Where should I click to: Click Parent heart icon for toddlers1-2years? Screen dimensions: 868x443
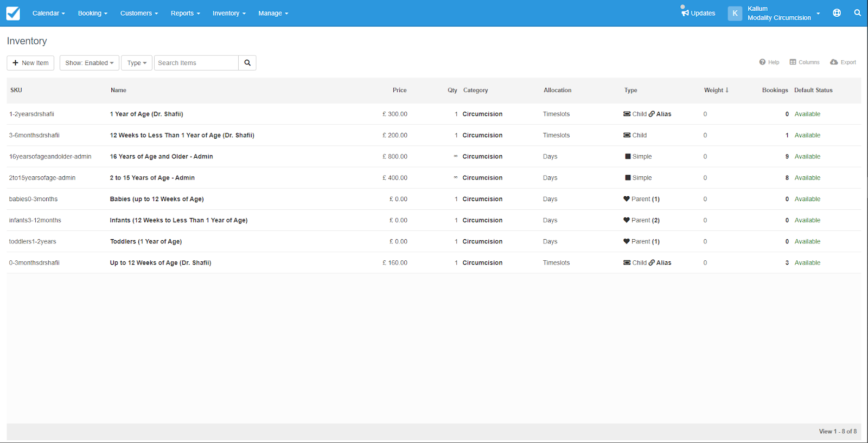tap(627, 241)
